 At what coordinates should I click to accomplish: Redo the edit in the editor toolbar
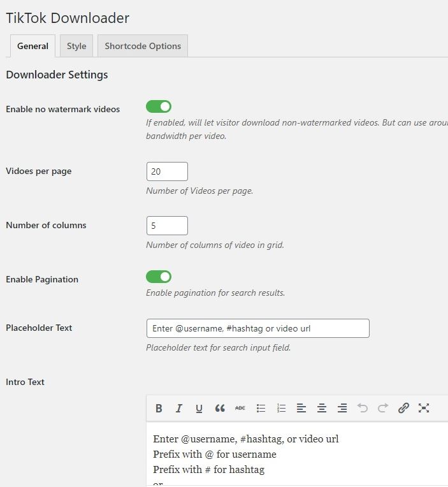point(383,408)
